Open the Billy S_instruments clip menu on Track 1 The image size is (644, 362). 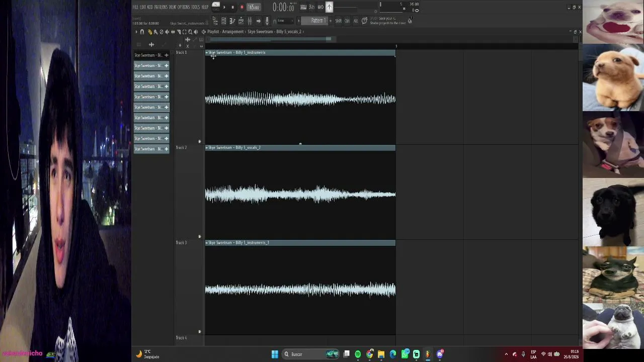coord(207,52)
